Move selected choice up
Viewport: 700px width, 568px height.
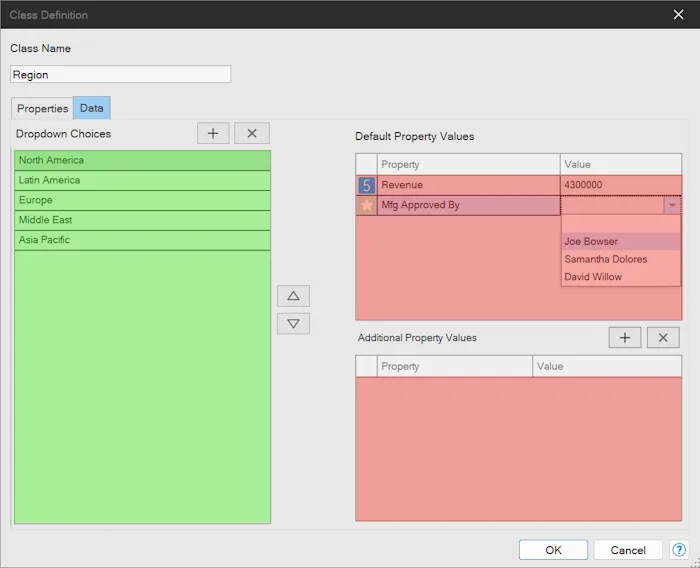[293, 296]
